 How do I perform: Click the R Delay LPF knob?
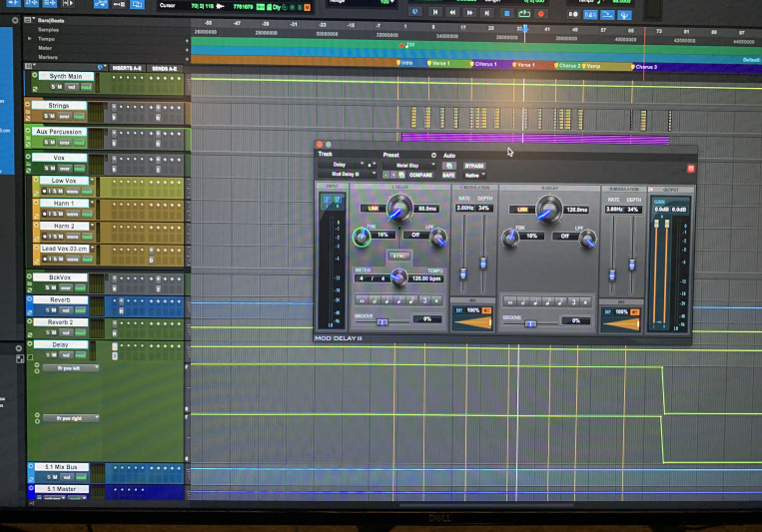(x=587, y=239)
